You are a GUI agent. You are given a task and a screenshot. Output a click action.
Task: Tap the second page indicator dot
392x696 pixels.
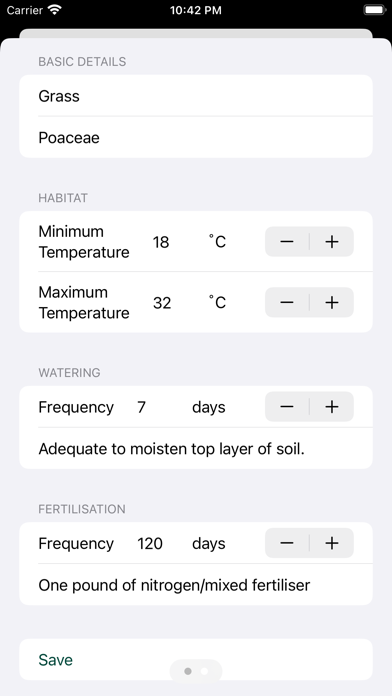(204, 671)
